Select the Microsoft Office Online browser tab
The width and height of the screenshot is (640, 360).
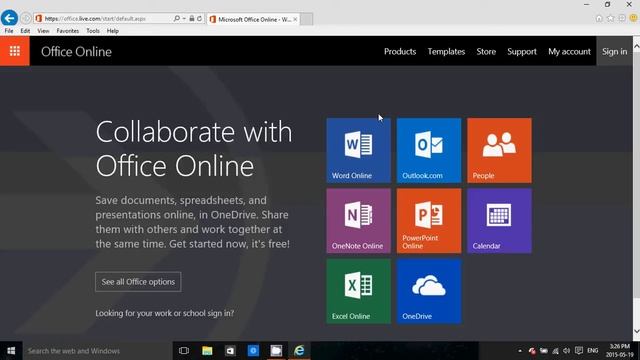point(253,19)
